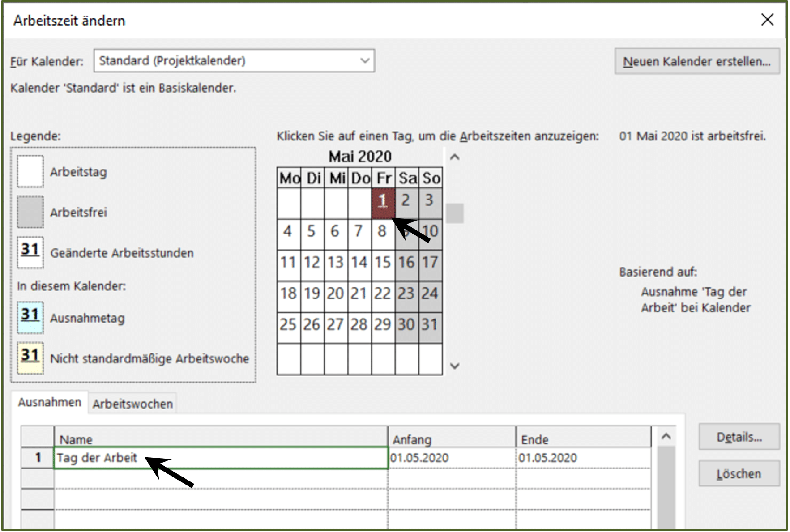
Task: Select May 4 in the calendar
Action: pyautogui.click(x=289, y=234)
